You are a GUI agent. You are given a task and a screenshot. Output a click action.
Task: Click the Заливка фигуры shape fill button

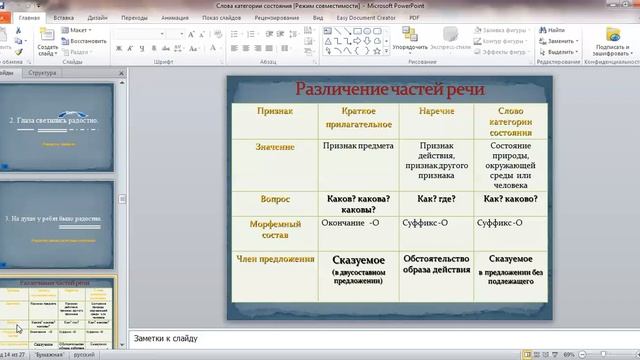point(502,30)
